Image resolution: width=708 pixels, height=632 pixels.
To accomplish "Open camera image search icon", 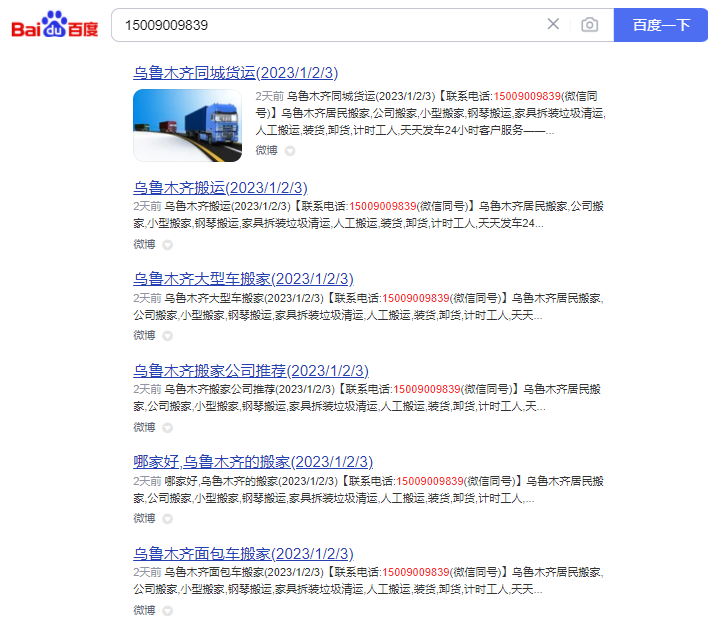I will coord(590,24).
